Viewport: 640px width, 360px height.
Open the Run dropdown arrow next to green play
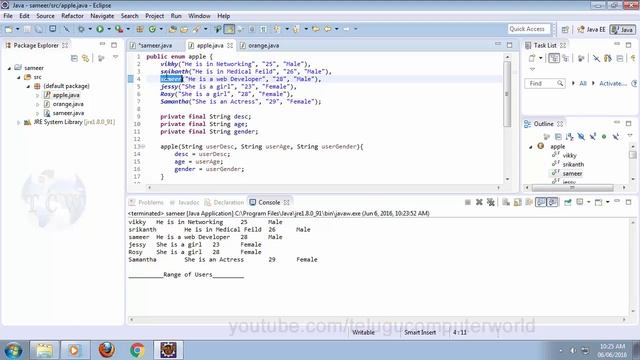tap(109, 29)
